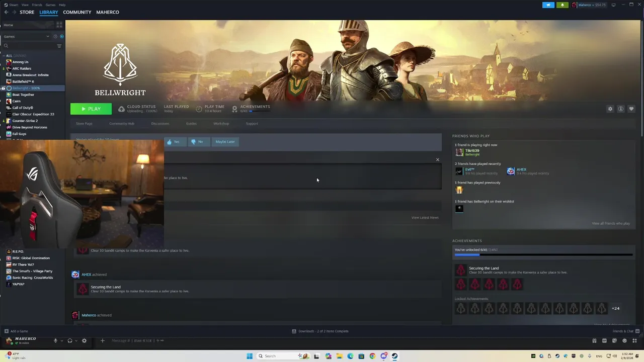Open the Discussions link

pyautogui.click(x=160, y=124)
